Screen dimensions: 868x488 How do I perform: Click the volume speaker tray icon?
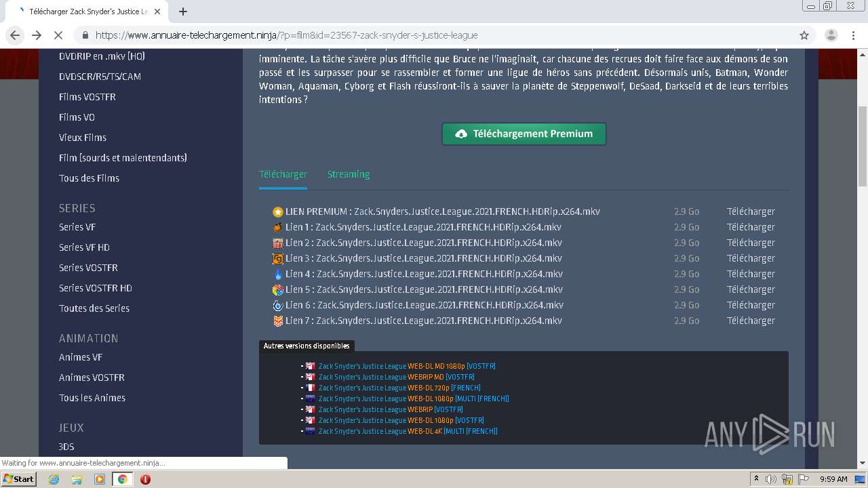click(x=771, y=479)
